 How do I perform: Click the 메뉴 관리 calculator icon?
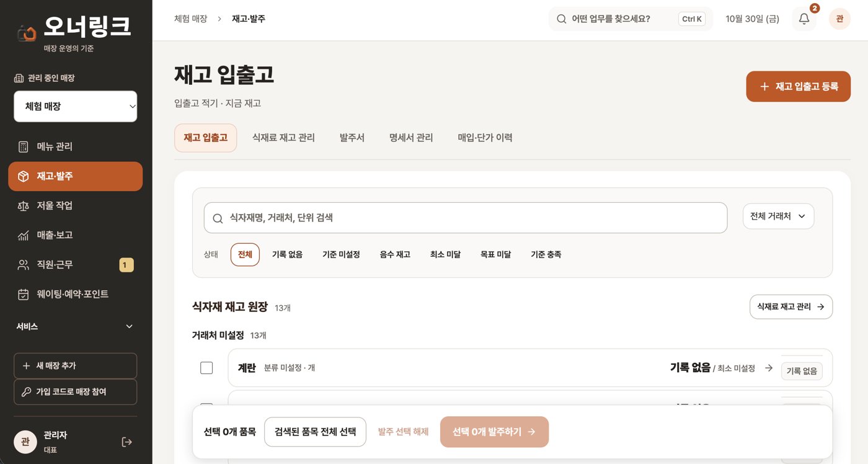24,147
